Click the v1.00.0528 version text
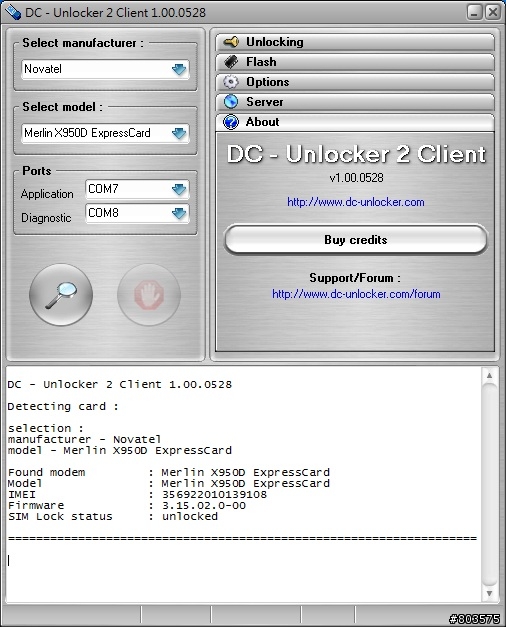 click(356, 178)
